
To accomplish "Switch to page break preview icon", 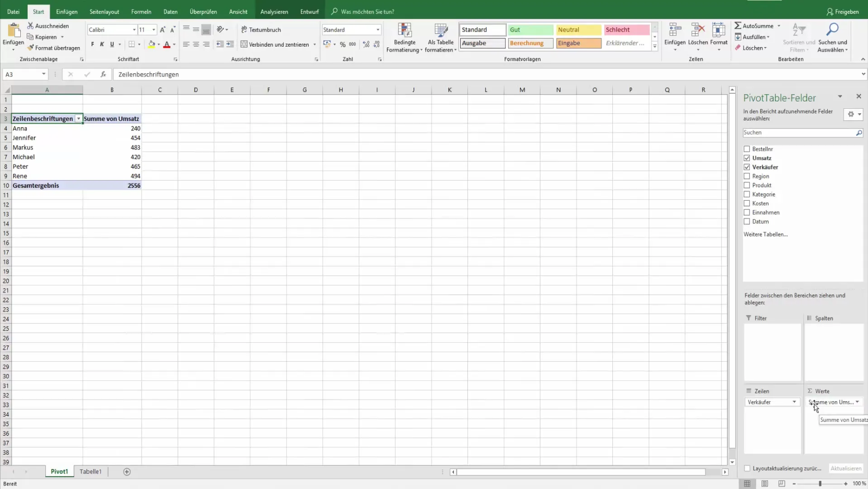I will tap(782, 484).
